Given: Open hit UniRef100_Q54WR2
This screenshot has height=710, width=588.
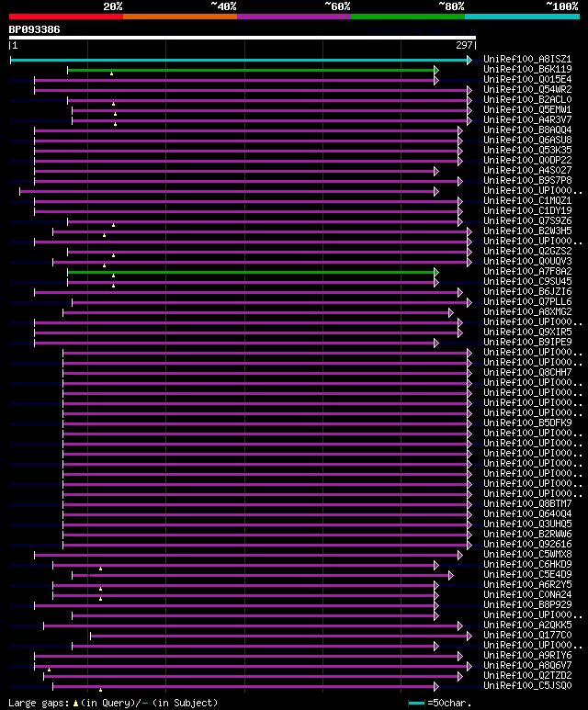Looking at the screenshot, I should [527, 90].
